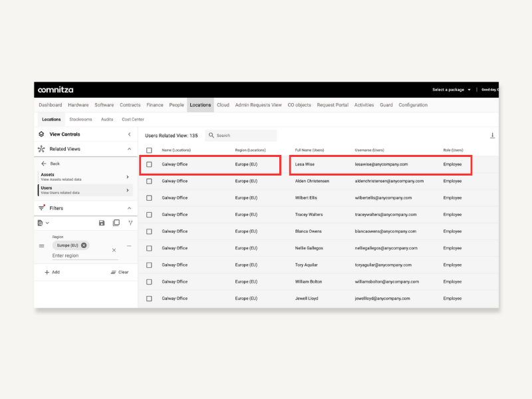532x399 pixels.
Task: Open Assets related data view
Action: point(85,177)
